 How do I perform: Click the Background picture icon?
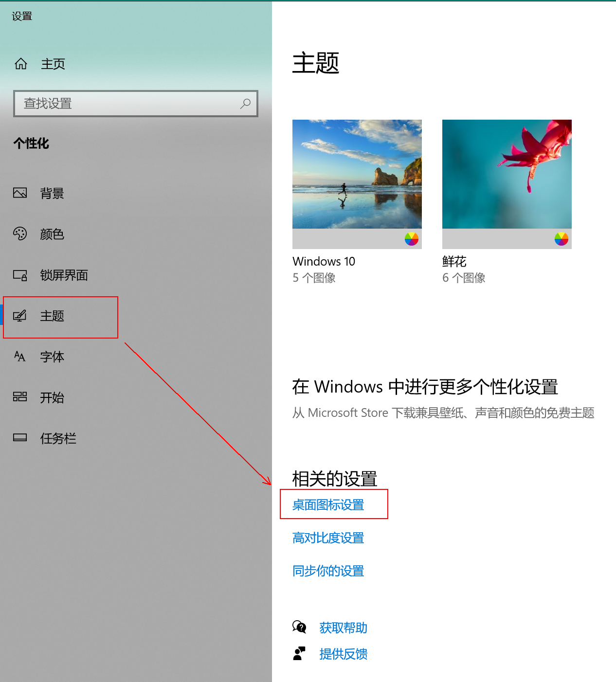pyautogui.click(x=20, y=193)
